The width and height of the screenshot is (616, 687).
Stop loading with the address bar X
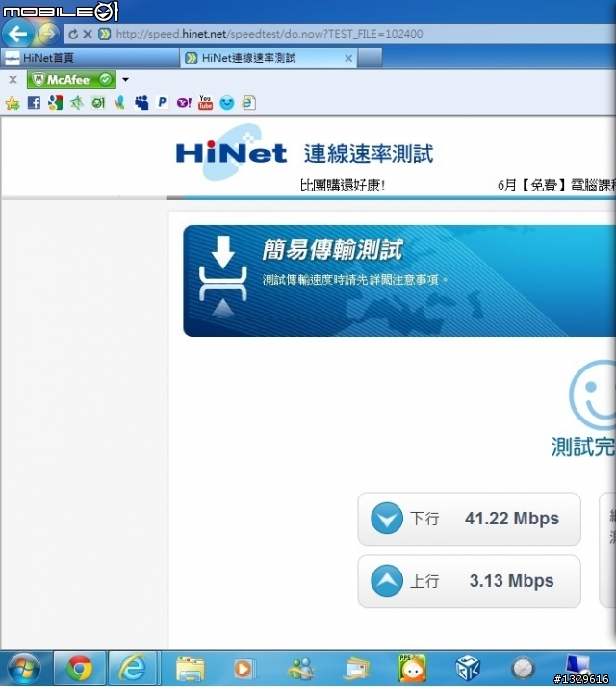pyautogui.click(x=88, y=34)
